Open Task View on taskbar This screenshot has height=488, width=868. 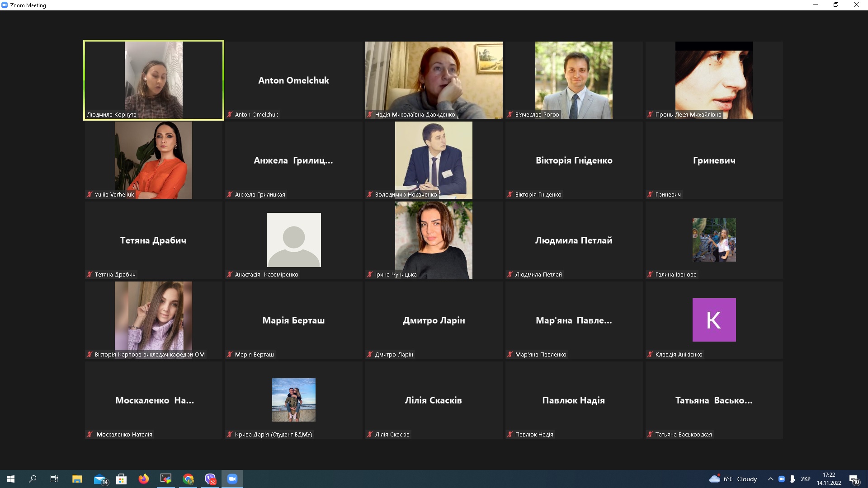[x=54, y=479]
